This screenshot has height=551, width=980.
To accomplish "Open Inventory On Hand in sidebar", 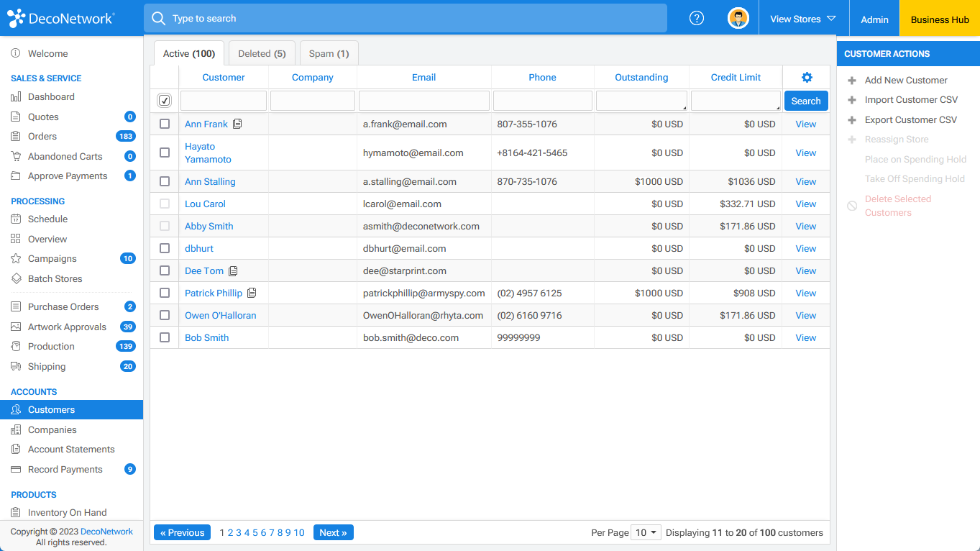I will click(x=67, y=512).
